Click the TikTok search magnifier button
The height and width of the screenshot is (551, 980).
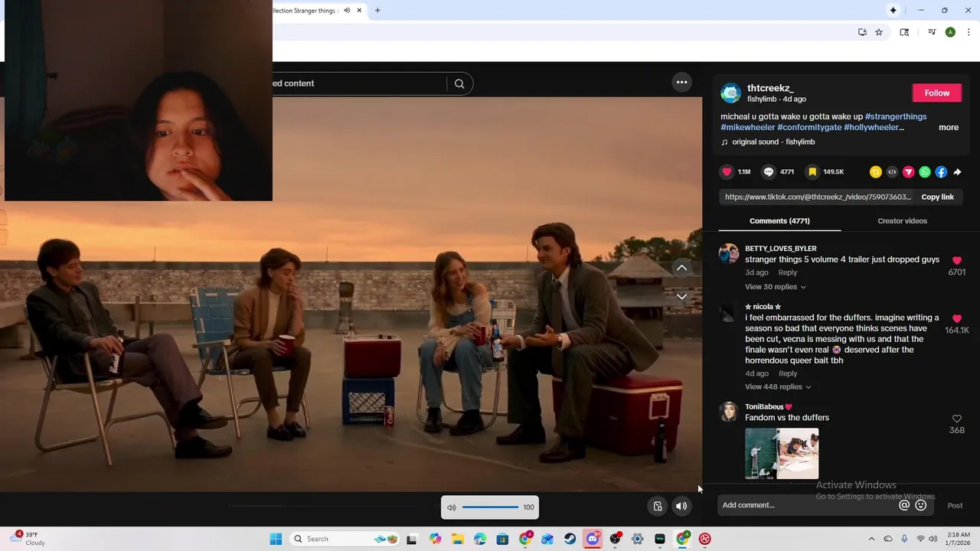click(x=459, y=83)
